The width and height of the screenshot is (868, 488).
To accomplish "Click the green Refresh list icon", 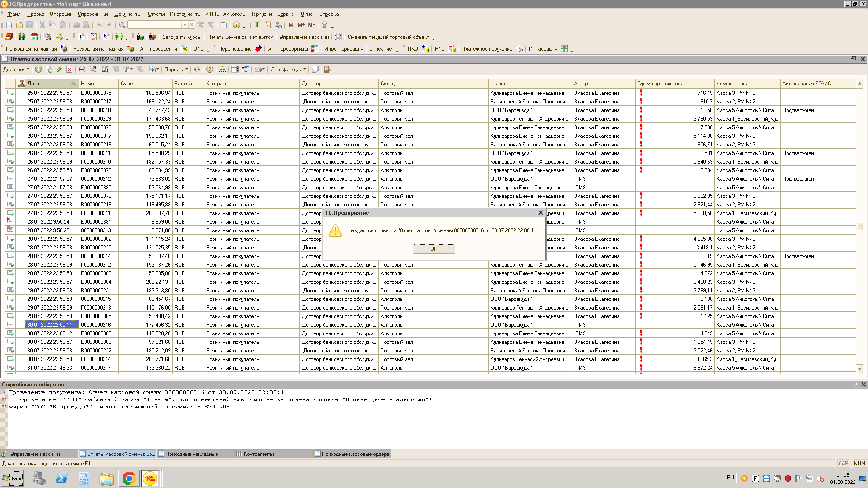I will point(197,70).
